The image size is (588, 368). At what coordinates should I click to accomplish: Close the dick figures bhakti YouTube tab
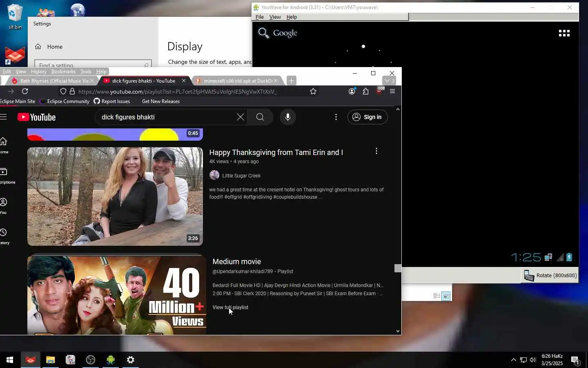point(184,81)
